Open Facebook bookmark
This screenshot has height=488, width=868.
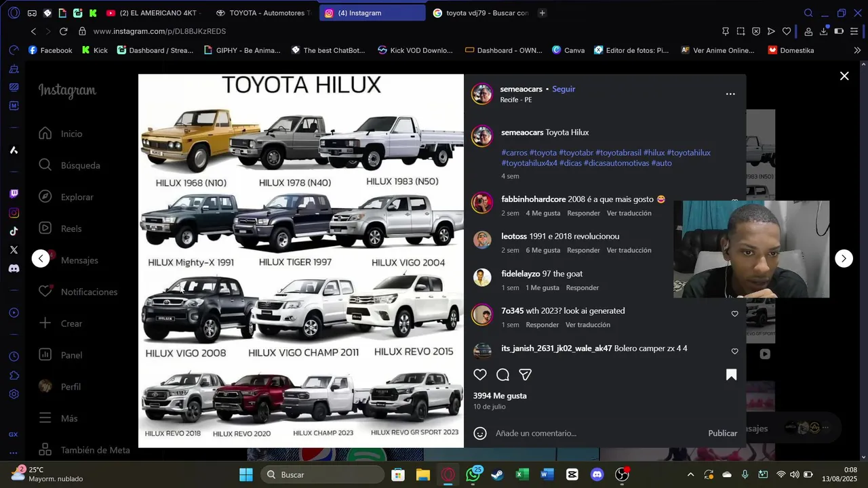[x=50, y=50]
